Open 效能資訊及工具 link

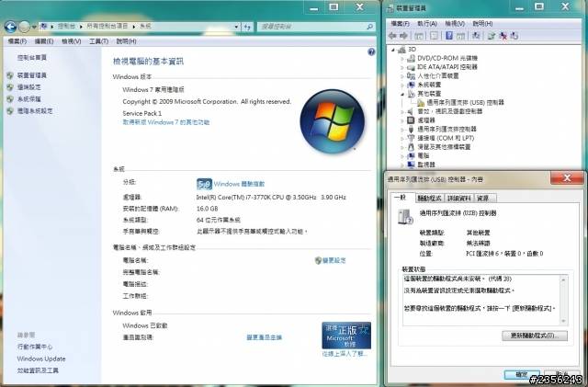click(x=38, y=370)
